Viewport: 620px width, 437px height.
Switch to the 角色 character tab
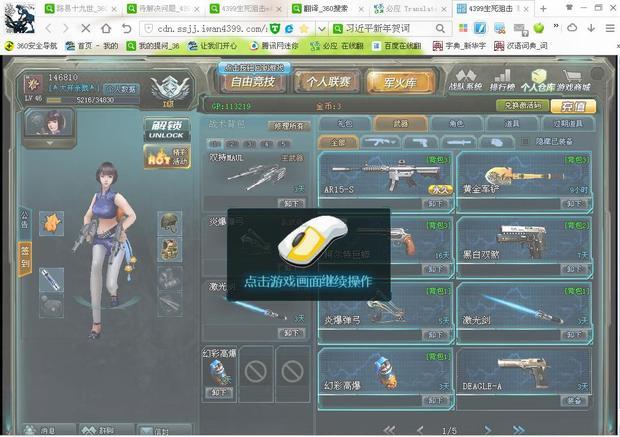click(x=456, y=123)
